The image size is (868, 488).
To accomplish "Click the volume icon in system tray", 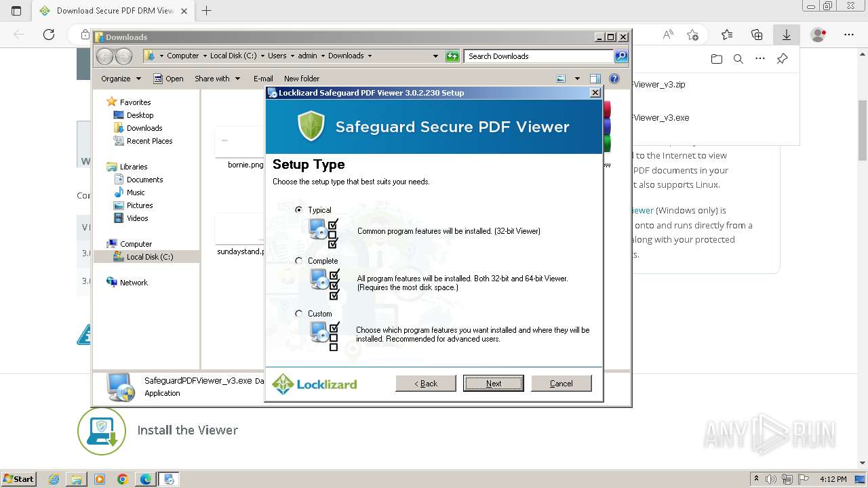I will (x=771, y=479).
